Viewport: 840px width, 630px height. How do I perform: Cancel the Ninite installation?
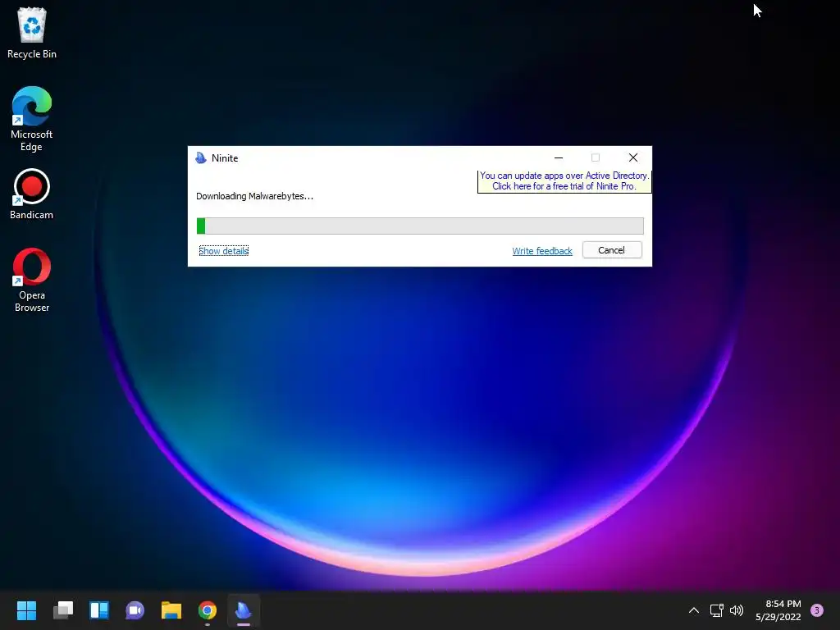612,250
